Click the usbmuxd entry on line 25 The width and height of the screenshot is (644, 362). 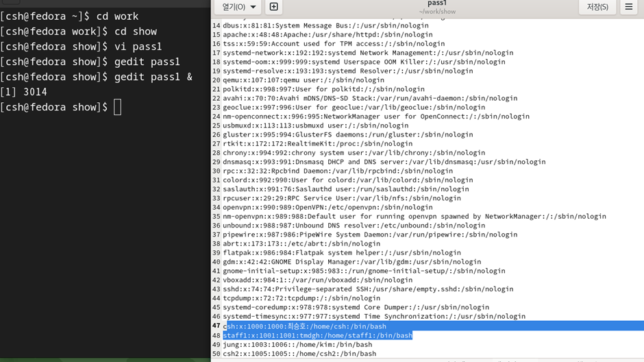(316, 125)
